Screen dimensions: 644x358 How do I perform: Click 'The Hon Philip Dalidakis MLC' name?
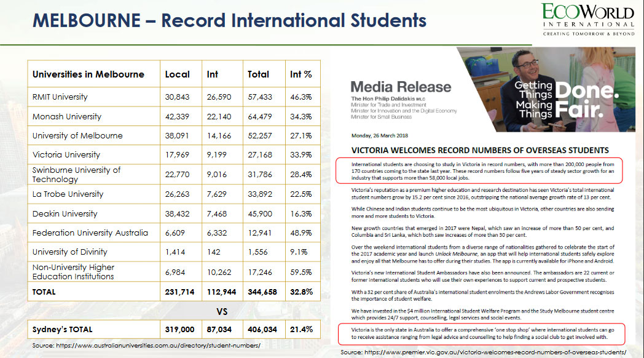388,98
